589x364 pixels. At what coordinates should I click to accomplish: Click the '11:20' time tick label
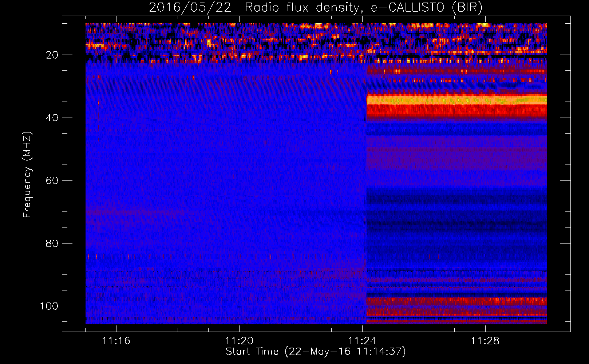(x=239, y=341)
